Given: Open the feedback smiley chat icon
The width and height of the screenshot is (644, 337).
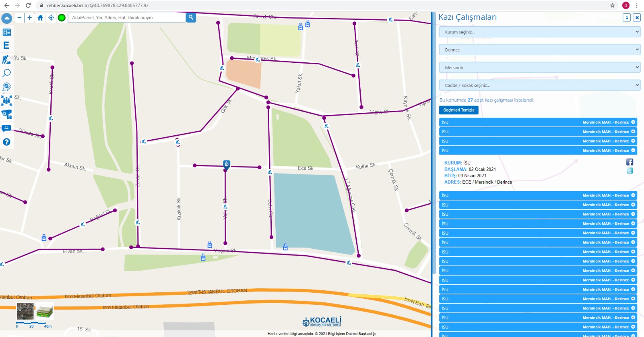Looking at the screenshot, I should (x=6, y=128).
